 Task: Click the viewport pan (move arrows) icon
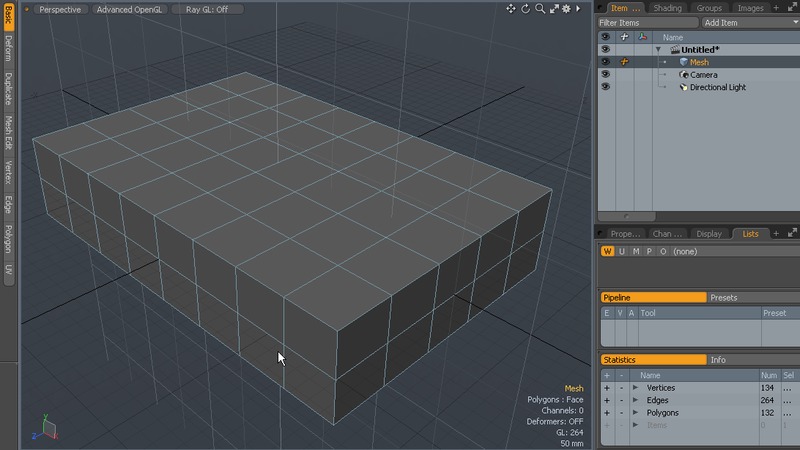pyautogui.click(x=511, y=9)
